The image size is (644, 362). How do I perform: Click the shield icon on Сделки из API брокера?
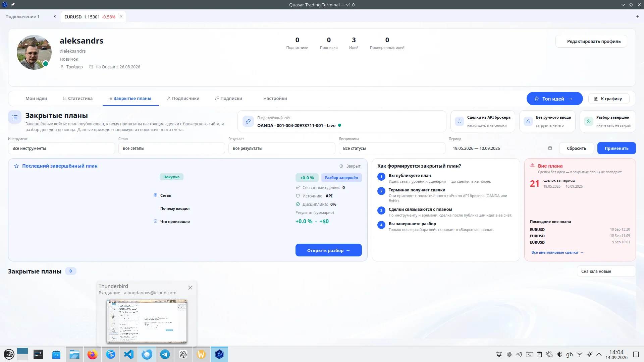pyautogui.click(x=460, y=121)
